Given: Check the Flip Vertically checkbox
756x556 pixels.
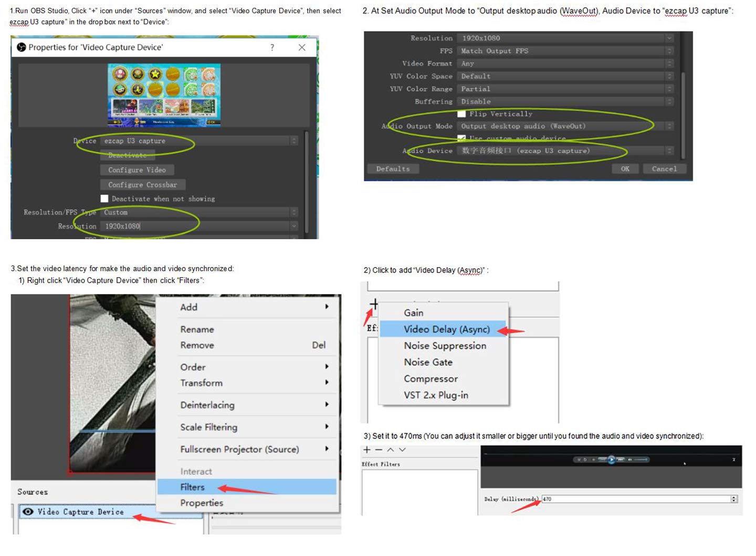Looking at the screenshot, I should click(461, 114).
